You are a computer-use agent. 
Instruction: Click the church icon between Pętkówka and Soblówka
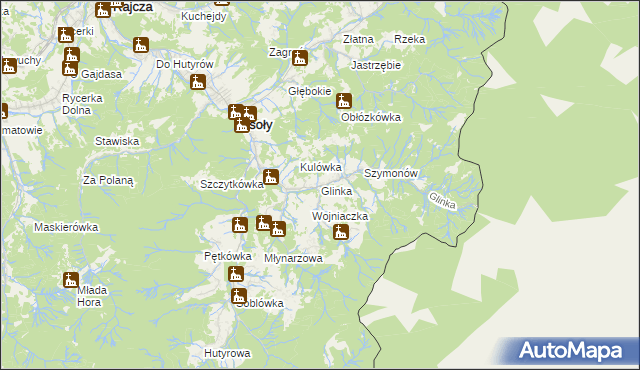pyautogui.click(x=236, y=274)
